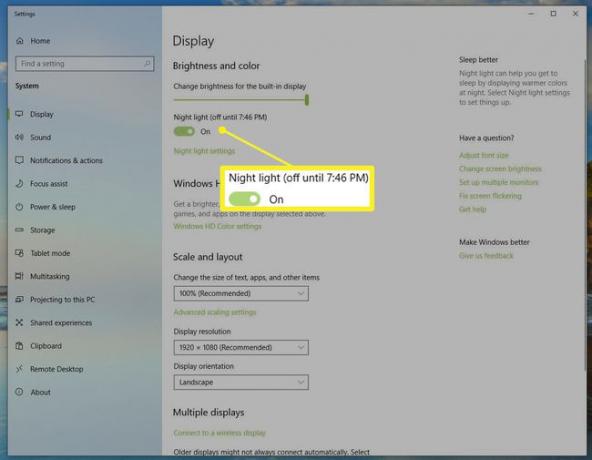Open the Display resolution dropdown
The image size is (592, 460).
tap(241, 347)
